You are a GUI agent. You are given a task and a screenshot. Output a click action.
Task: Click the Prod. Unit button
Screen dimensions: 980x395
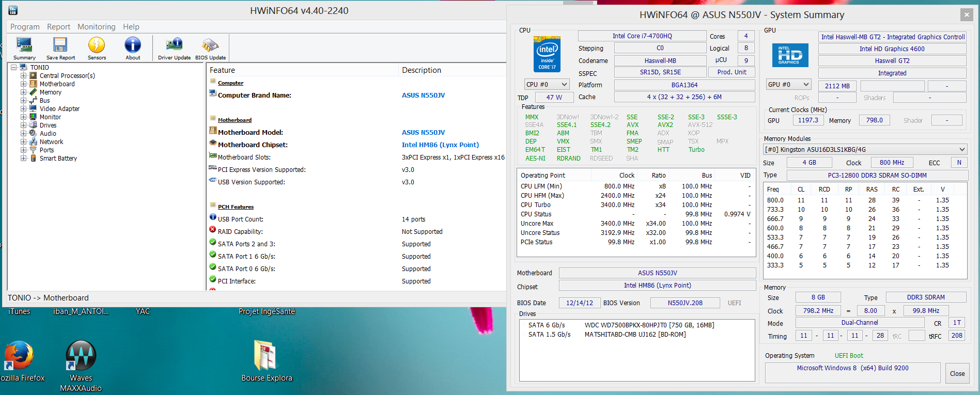pos(732,72)
